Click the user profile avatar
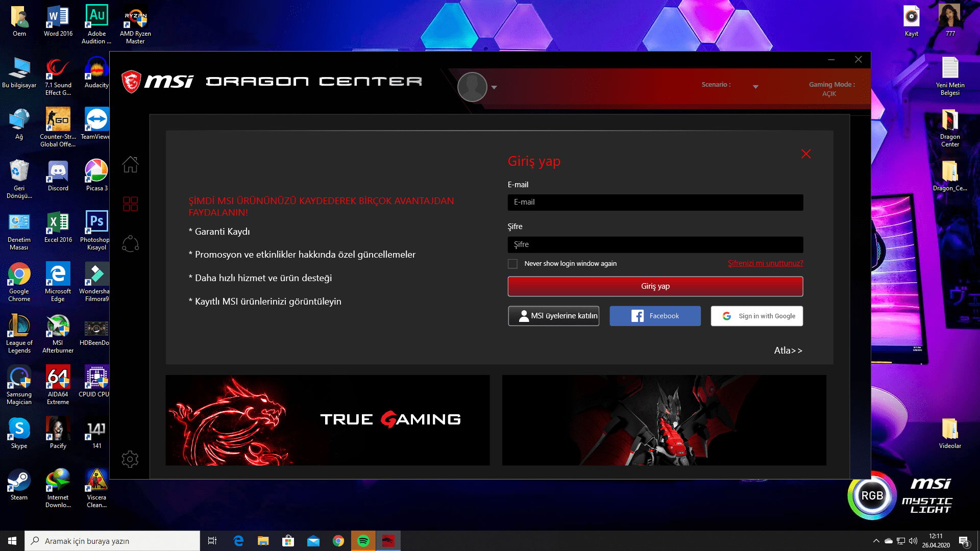 tap(472, 87)
